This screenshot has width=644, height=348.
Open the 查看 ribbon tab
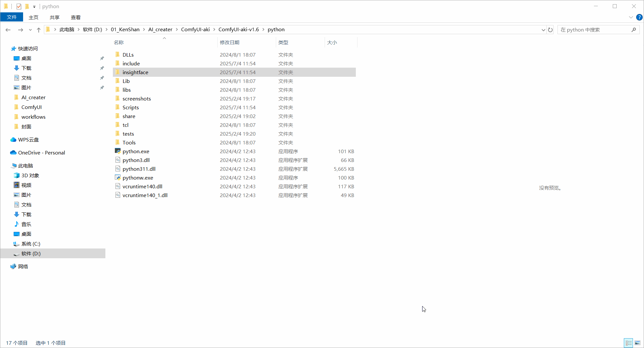75,17
